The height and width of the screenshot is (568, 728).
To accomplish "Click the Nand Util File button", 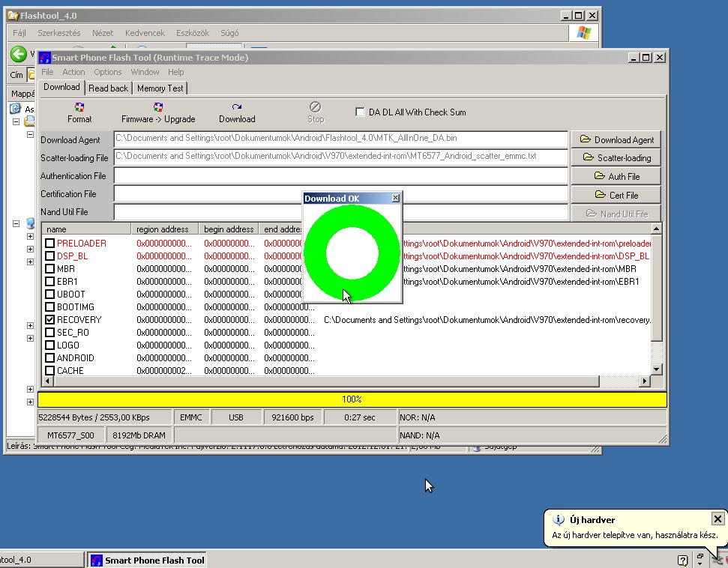I will pos(616,214).
